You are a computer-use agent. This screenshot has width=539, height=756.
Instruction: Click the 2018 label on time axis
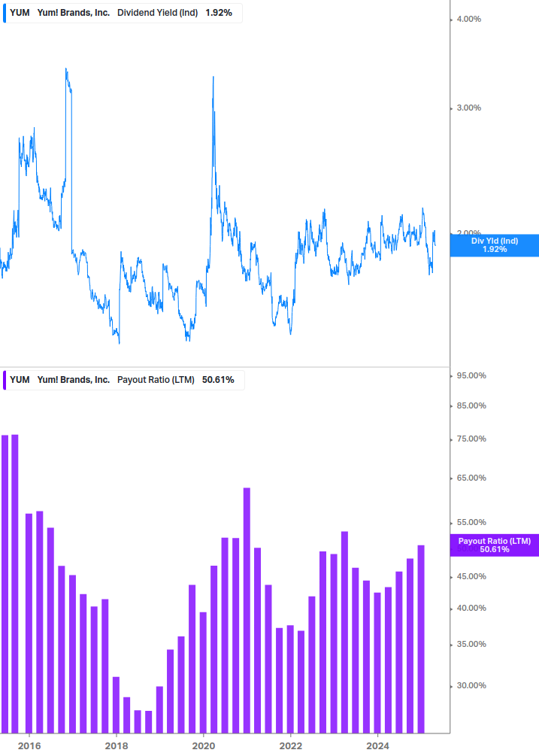[x=117, y=746]
